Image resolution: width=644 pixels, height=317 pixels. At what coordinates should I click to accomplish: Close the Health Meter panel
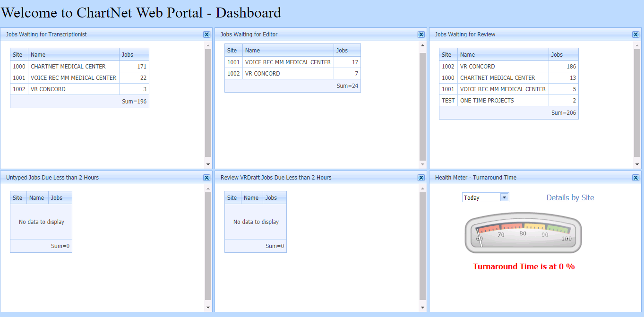(635, 178)
